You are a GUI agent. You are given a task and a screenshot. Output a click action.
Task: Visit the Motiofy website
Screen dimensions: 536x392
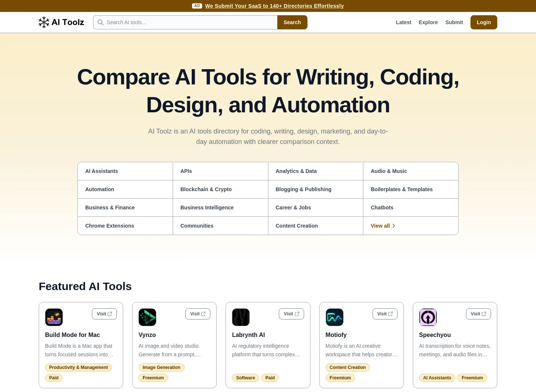coord(385,314)
